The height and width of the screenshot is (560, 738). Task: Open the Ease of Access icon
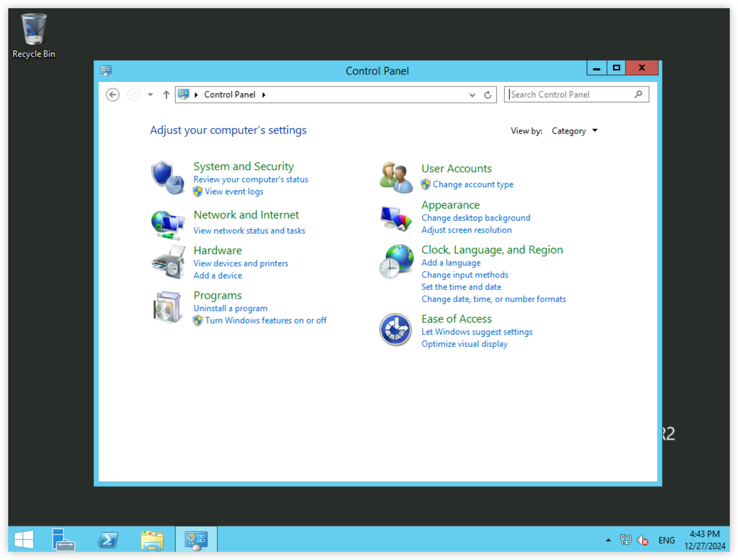pyautogui.click(x=395, y=330)
